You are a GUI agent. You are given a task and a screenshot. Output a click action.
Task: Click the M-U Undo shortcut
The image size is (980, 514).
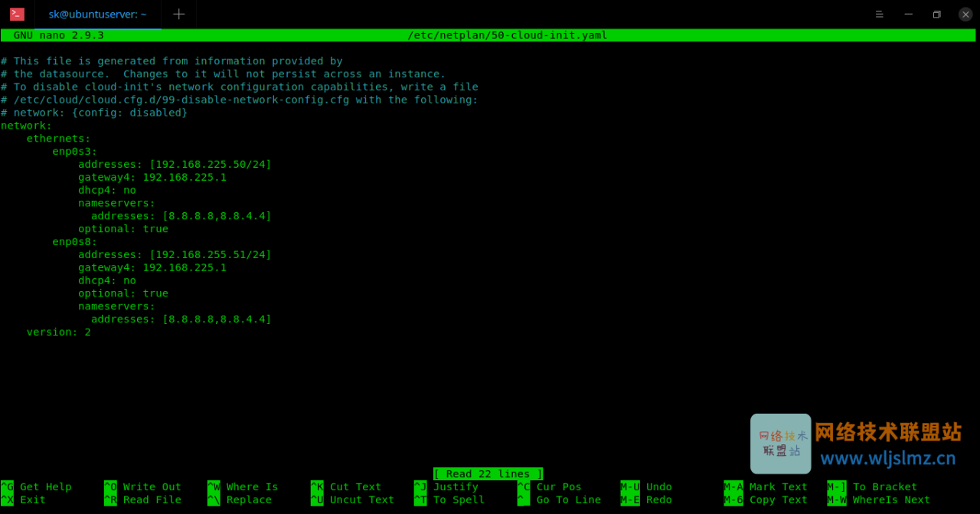[x=646, y=487]
